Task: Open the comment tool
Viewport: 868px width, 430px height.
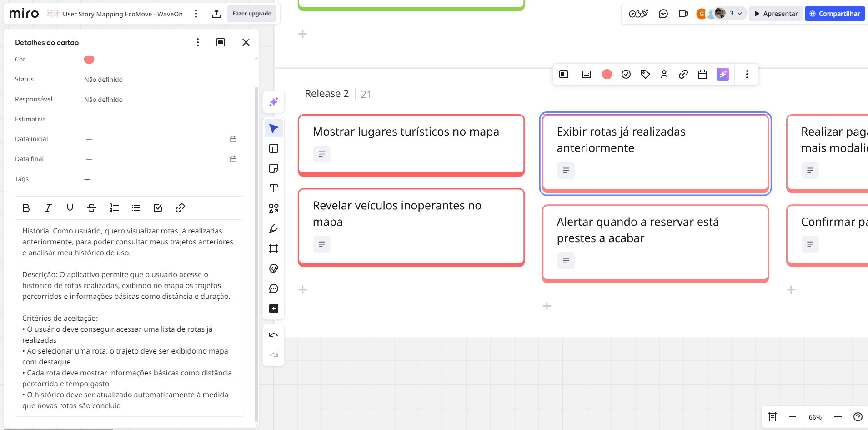Action: [x=274, y=289]
